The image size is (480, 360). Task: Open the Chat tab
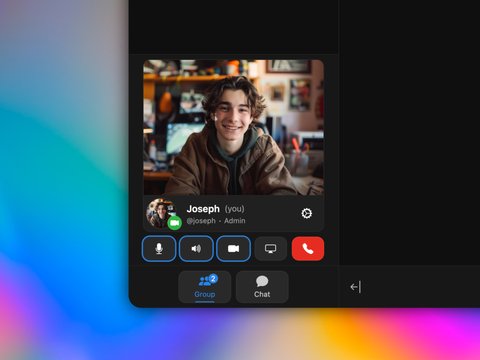(262, 287)
